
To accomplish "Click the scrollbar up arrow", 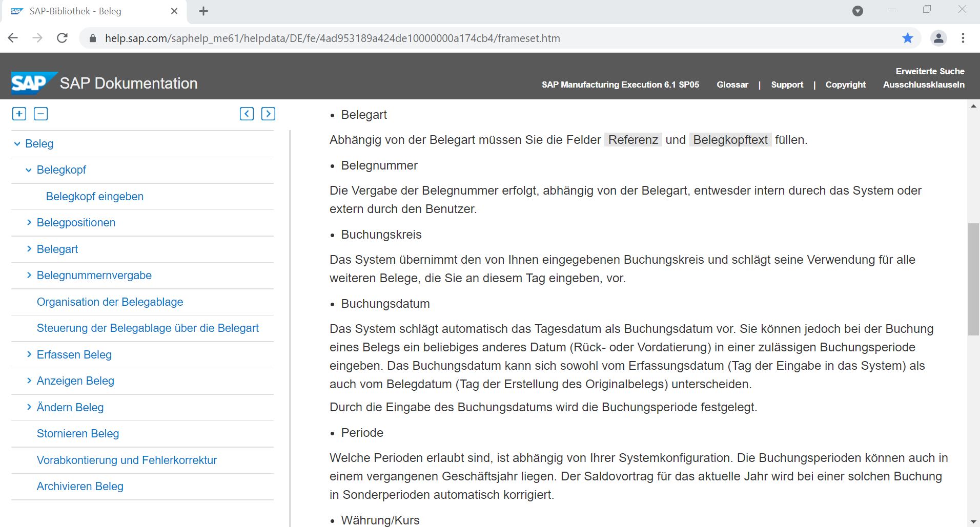I will [x=973, y=106].
